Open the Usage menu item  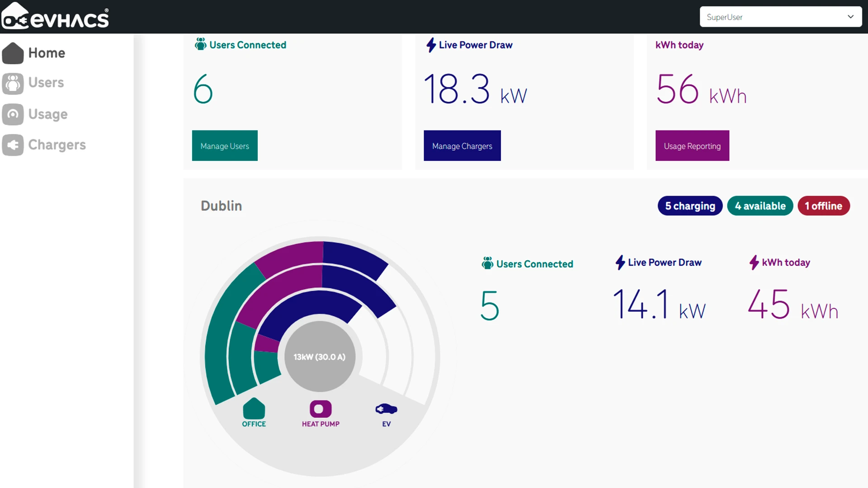[x=48, y=114]
